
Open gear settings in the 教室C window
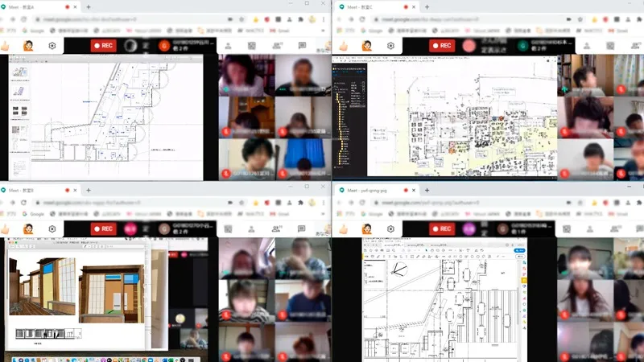tap(391, 46)
